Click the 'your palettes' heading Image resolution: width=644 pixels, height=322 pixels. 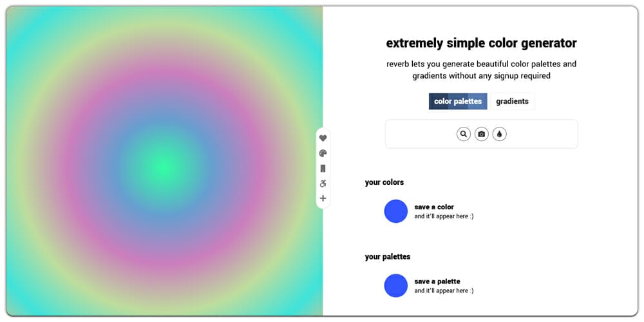[x=388, y=256]
